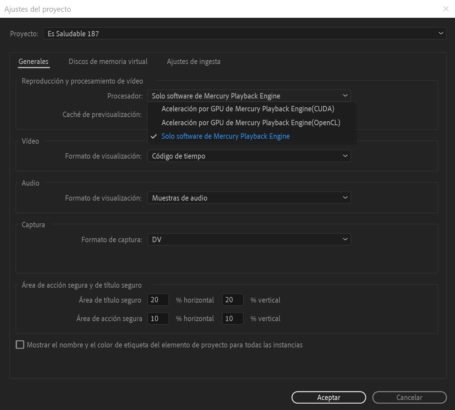Select the Es Saludable 187 project dropdown

(245, 34)
